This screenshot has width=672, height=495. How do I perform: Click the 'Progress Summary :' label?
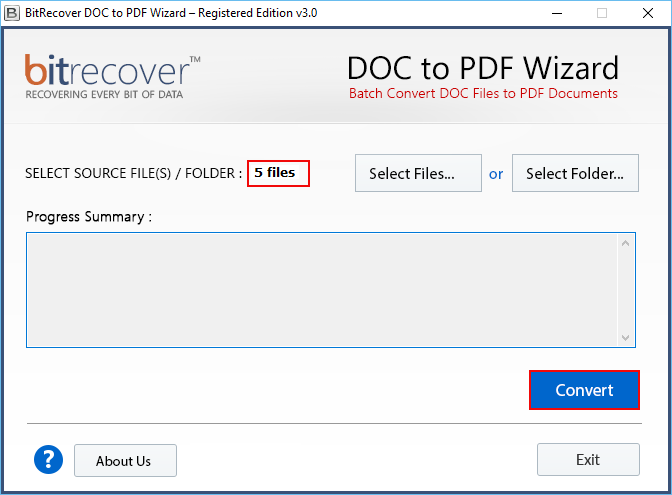coord(89,217)
